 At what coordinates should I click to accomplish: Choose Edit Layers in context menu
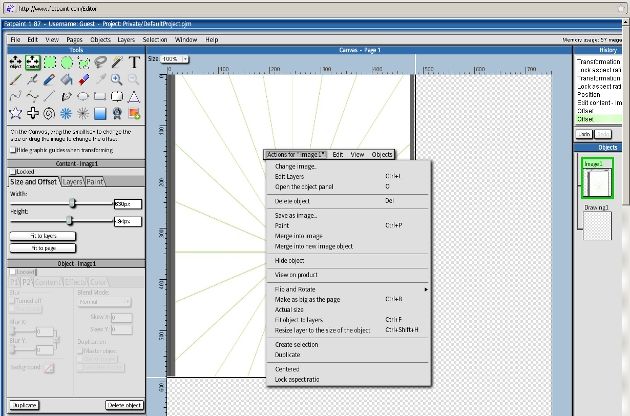348,176
